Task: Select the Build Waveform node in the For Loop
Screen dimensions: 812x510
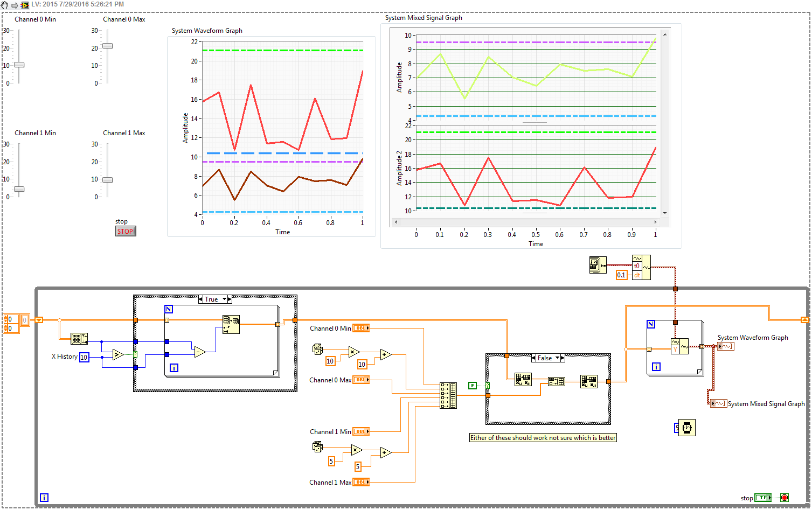Action: click(x=679, y=346)
